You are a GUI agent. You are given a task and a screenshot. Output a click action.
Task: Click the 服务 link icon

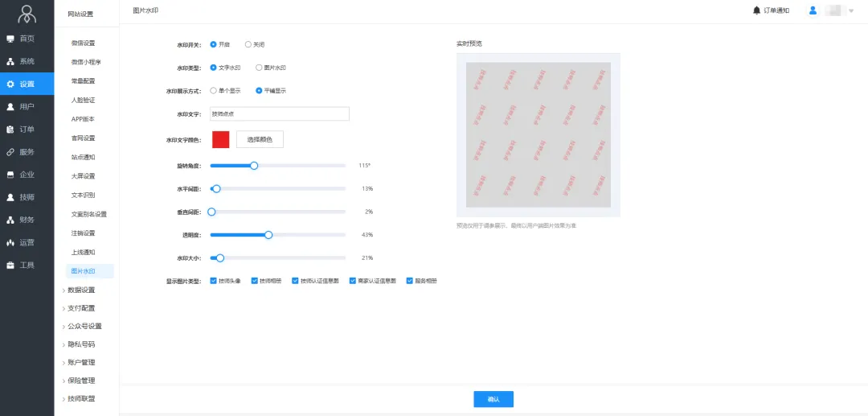coord(10,151)
